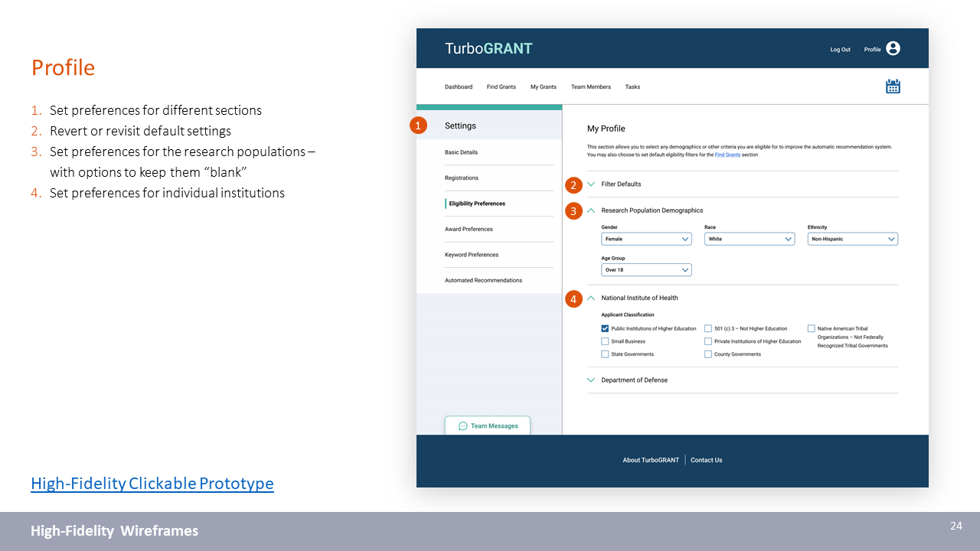Expand the Department of Defense section
Screen dimensions: 980x551
pyautogui.click(x=591, y=380)
